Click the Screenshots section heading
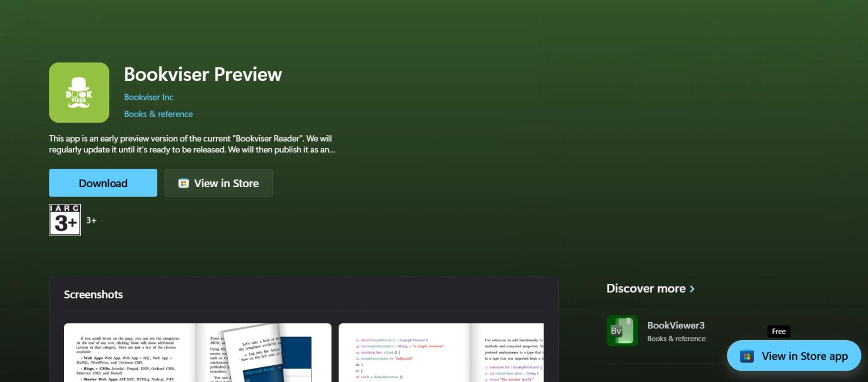Image resolution: width=868 pixels, height=382 pixels. [93, 295]
